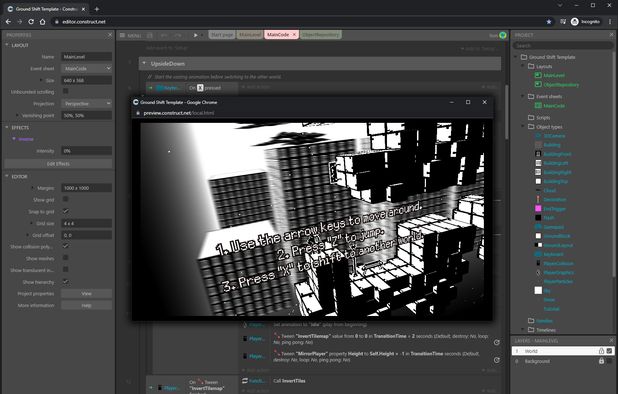Click the Preview play button in toolbar

pos(195,35)
